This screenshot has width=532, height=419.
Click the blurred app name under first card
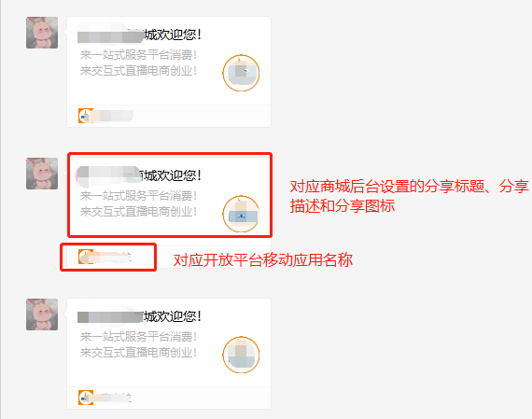(x=113, y=116)
